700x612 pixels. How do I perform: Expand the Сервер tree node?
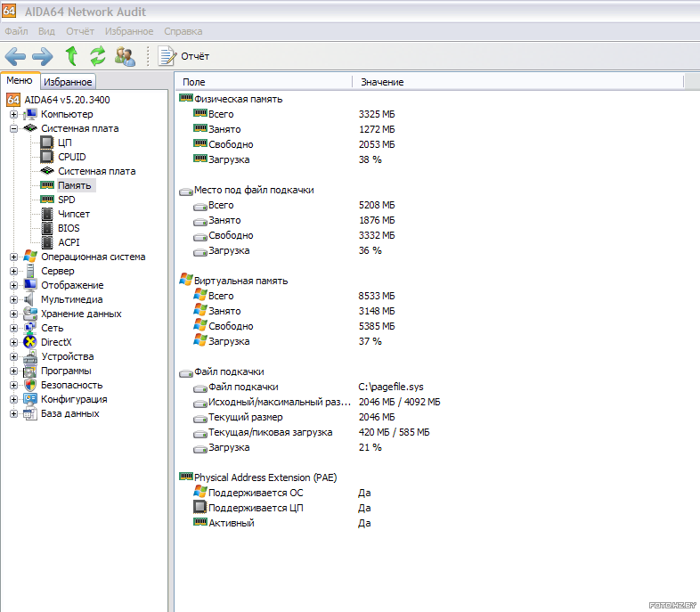tap(14, 271)
